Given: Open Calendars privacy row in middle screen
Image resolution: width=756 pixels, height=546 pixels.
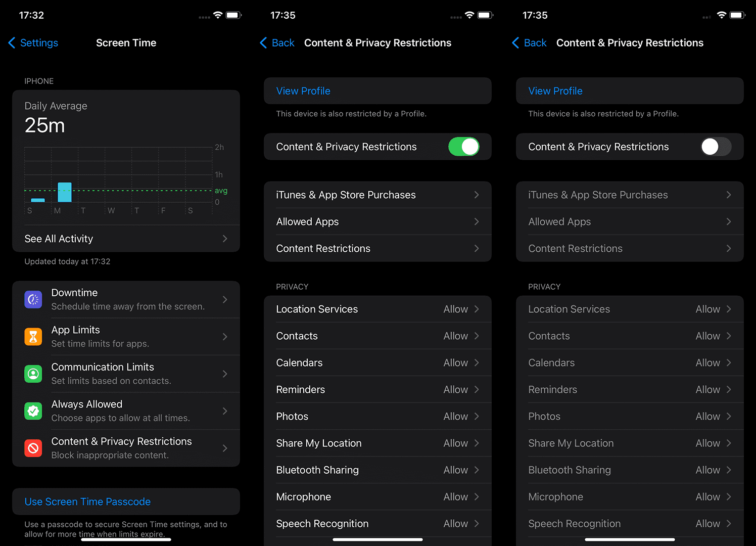Looking at the screenshot, I should [377, 362].
